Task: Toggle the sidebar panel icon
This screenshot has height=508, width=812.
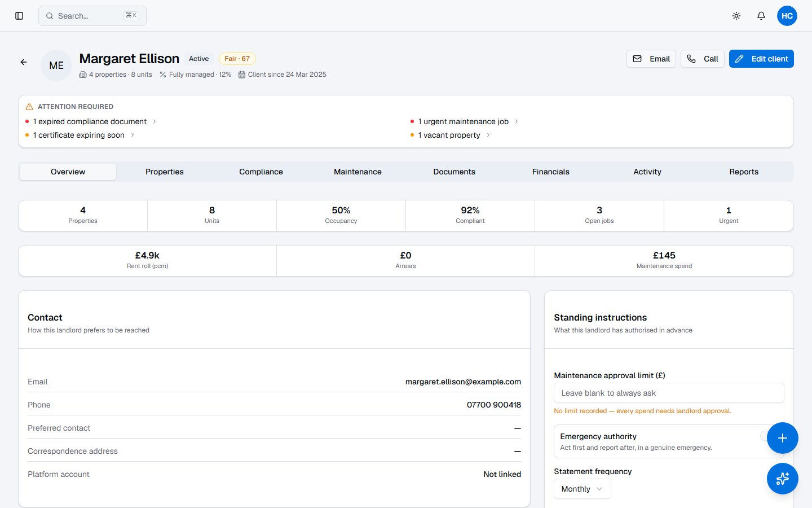Action: point(19,16)
